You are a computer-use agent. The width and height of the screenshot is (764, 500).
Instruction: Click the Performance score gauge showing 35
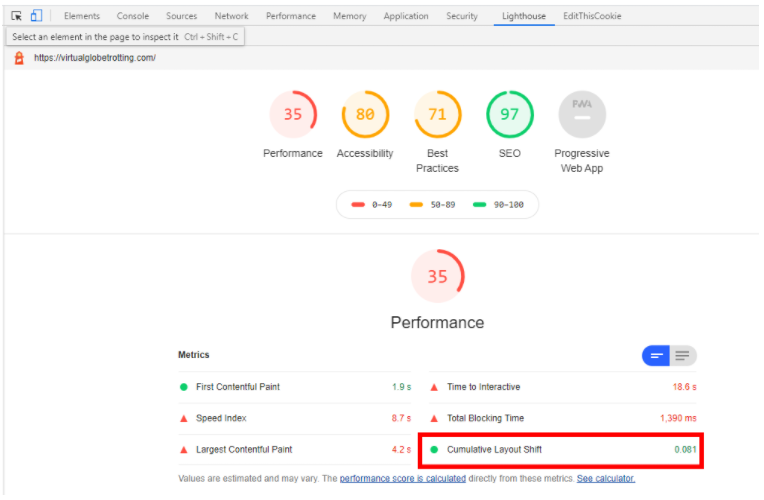[x=293, y=115]
